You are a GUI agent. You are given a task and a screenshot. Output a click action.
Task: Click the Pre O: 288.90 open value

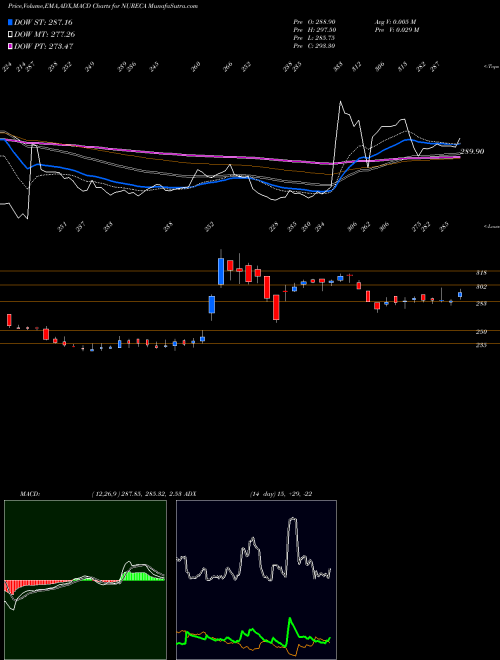[314, 22]
